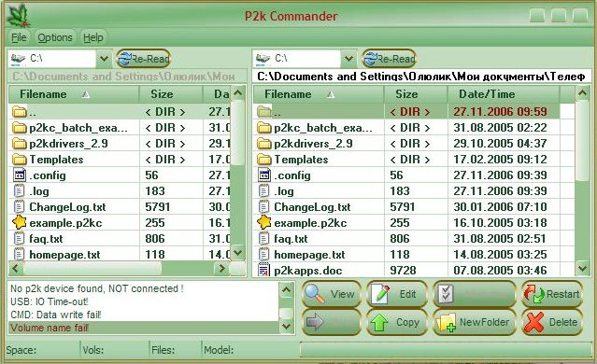Sort right panel by Size column

tap(416, 94)
